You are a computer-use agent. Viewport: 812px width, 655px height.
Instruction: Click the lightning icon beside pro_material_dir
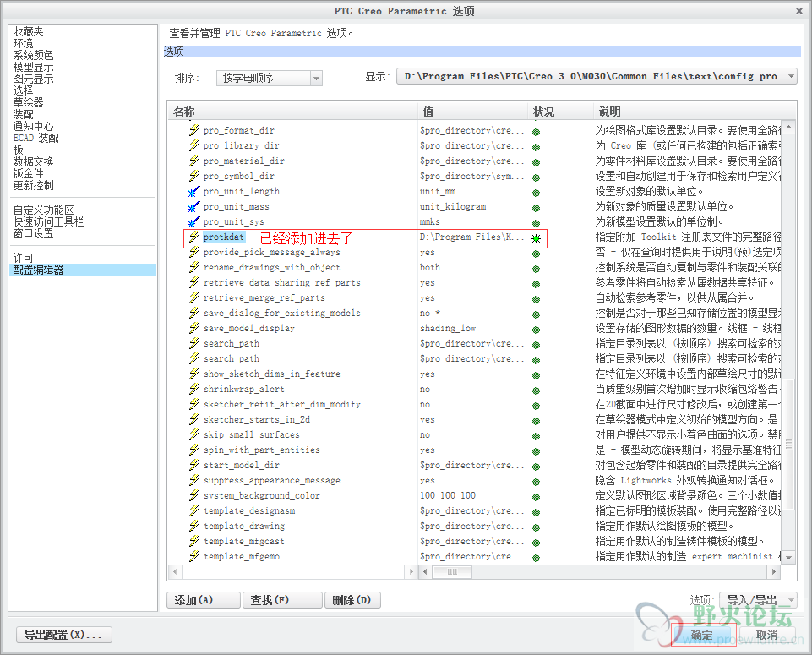(194, 161)
